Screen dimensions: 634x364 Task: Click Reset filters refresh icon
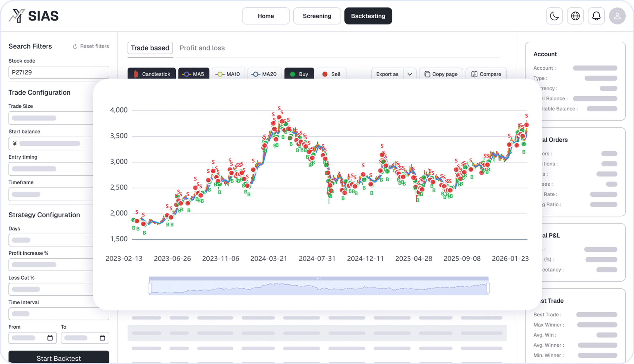75,47
